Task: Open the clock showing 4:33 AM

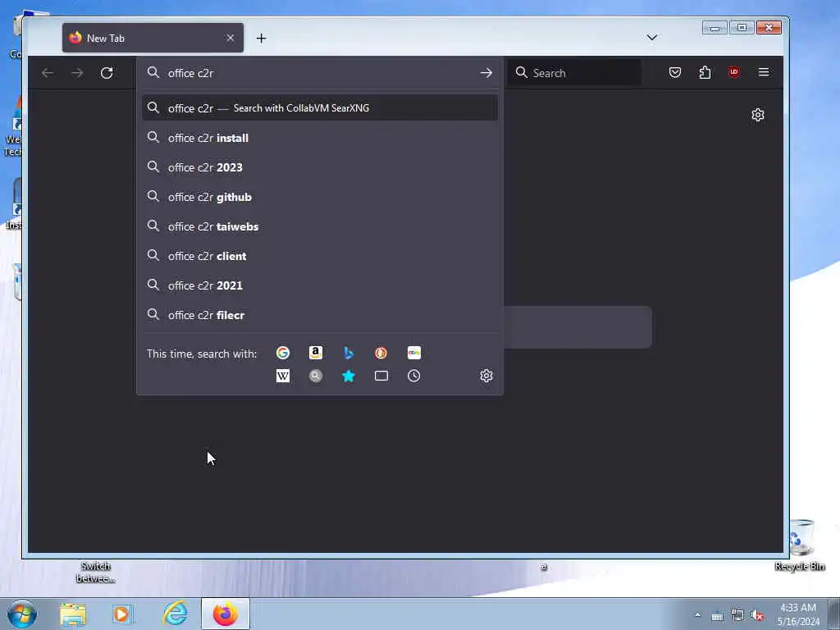Action: tap(798, 614)
